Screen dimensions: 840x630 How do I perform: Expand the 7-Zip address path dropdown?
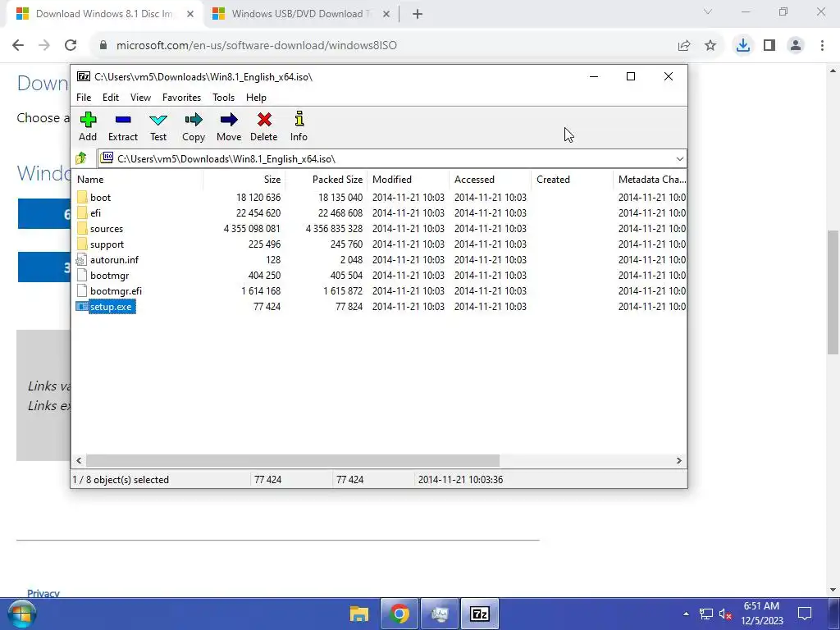pos(679,158)
